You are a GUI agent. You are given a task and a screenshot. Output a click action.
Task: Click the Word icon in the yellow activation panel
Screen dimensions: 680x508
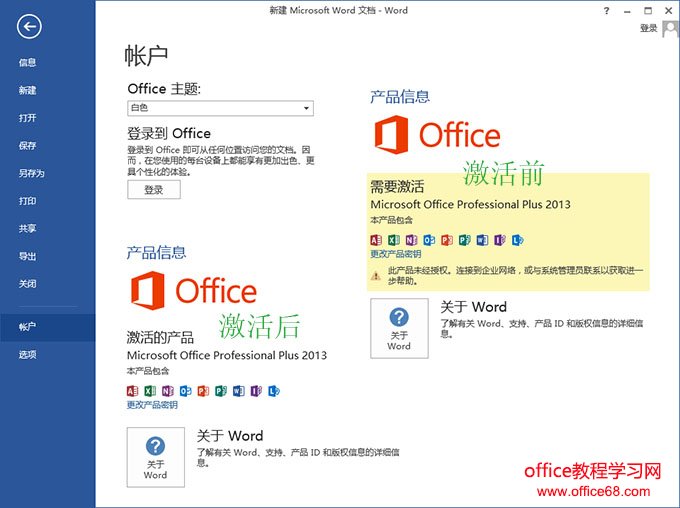482,240
